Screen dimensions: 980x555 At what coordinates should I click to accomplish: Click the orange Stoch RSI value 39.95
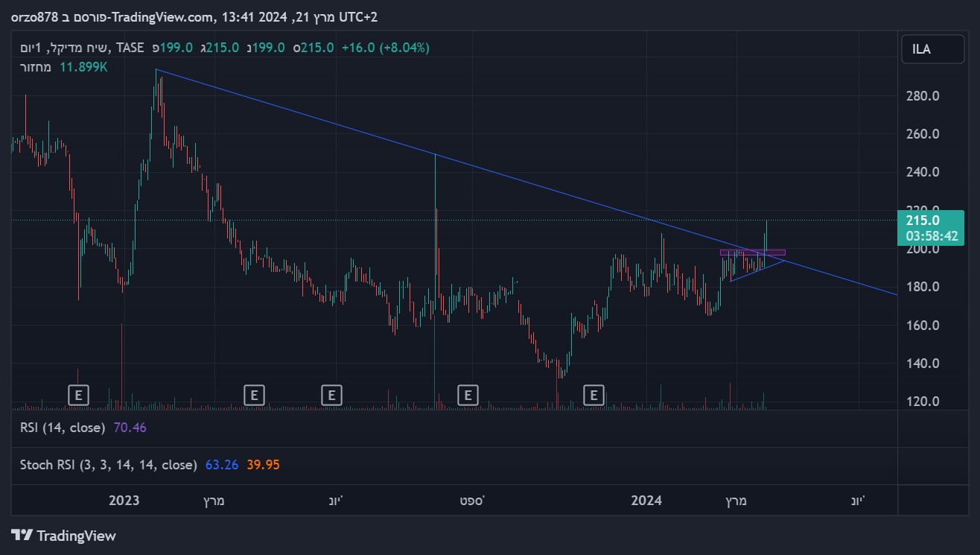coord(264,465)
